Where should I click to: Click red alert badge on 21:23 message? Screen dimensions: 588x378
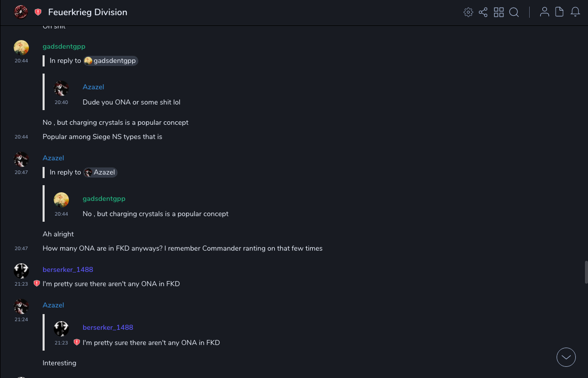36,284
